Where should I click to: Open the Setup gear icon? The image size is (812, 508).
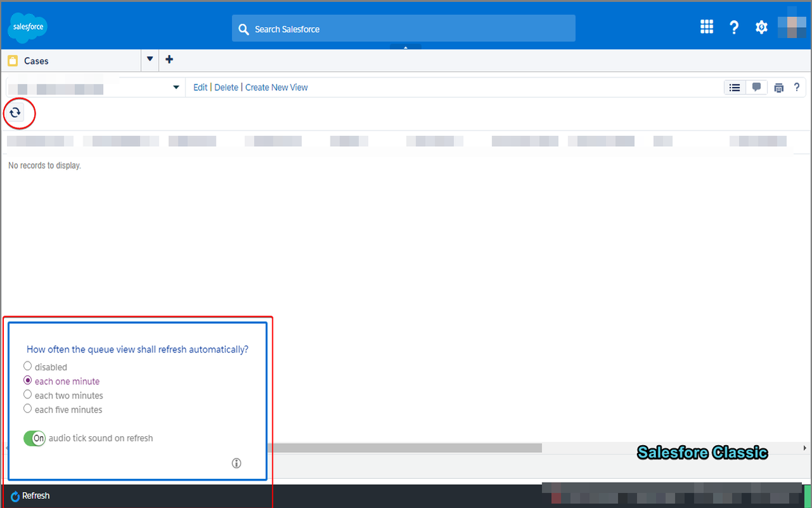[x=761, y=27]
